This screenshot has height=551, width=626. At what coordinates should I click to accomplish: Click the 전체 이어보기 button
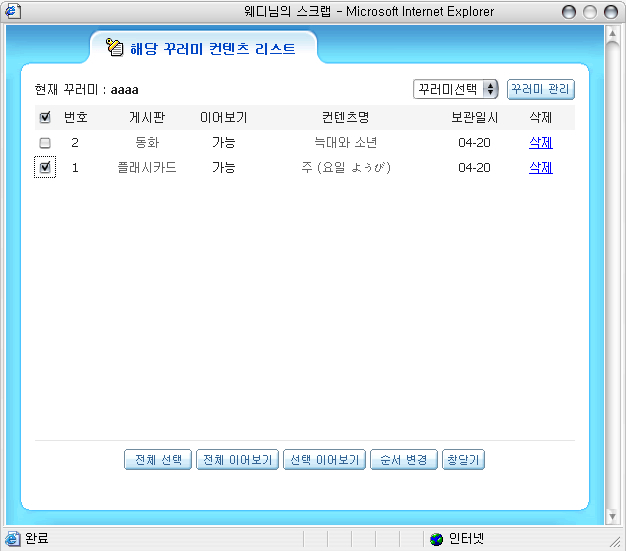pyautogui.click(x=237, y=460)
